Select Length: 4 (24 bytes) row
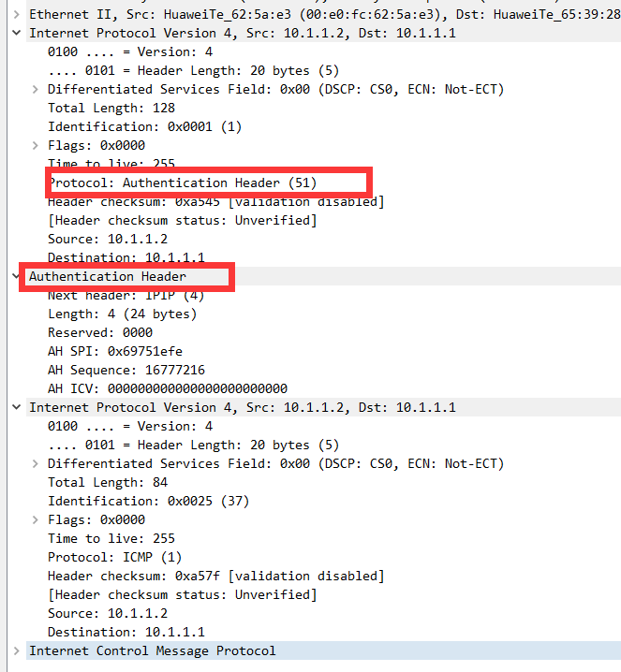 pyautogui.click(x=122, y=314)
